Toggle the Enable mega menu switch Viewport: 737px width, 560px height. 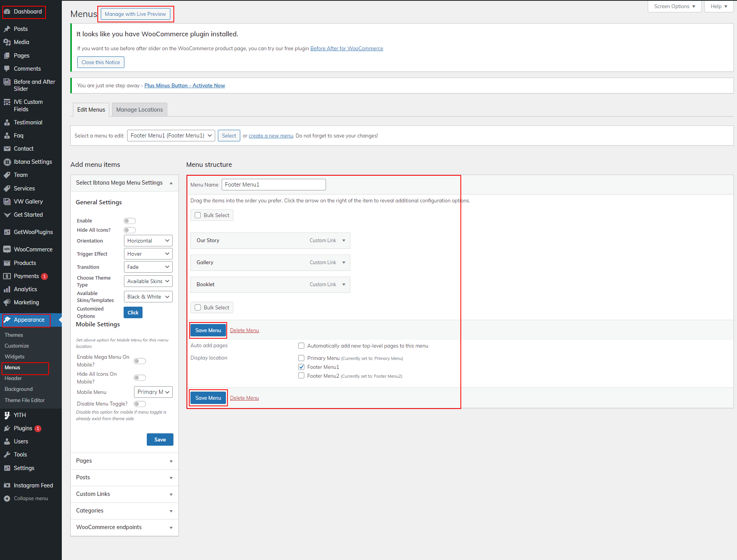[x=130, y=221]
